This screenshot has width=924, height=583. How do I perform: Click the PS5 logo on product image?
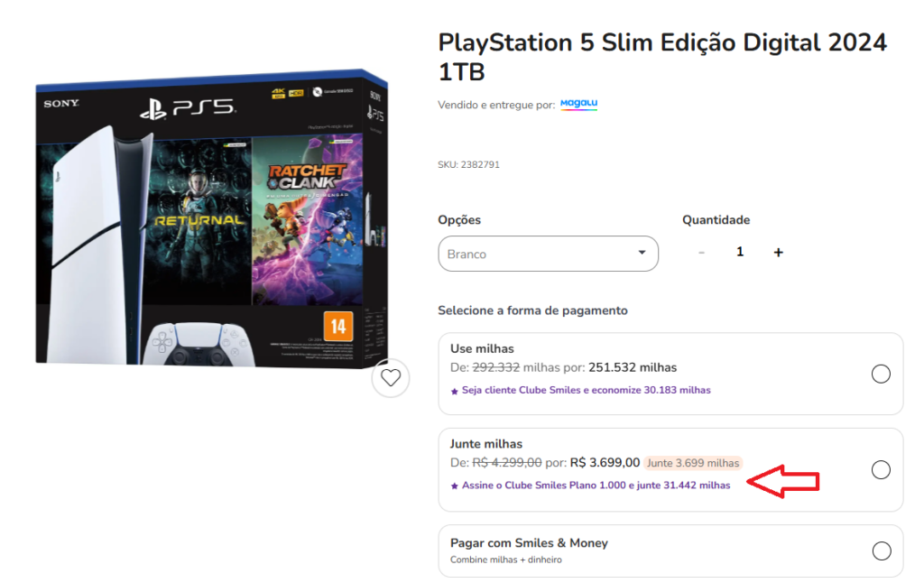click(x=188, y=108)
